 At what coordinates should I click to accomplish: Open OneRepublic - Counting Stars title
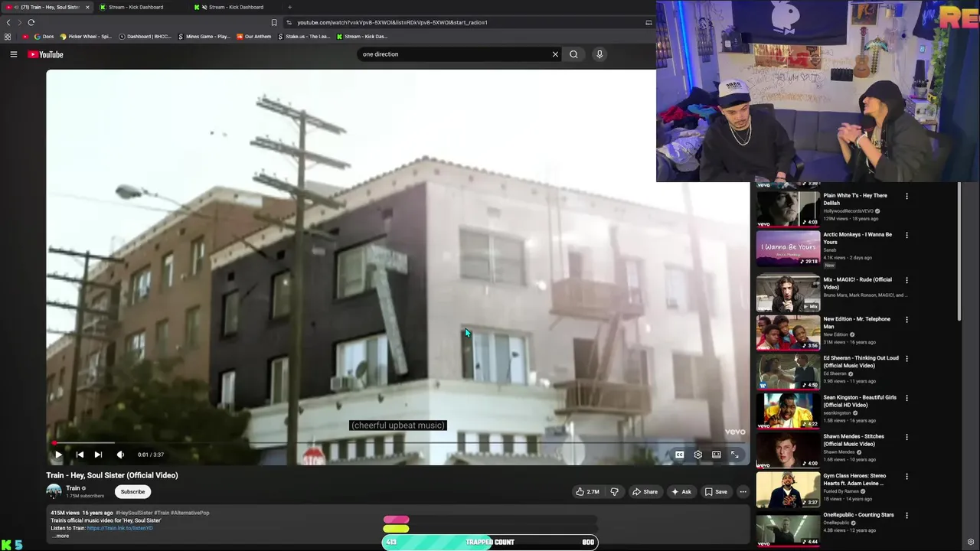pyautogui.click(x=858, y=515)
